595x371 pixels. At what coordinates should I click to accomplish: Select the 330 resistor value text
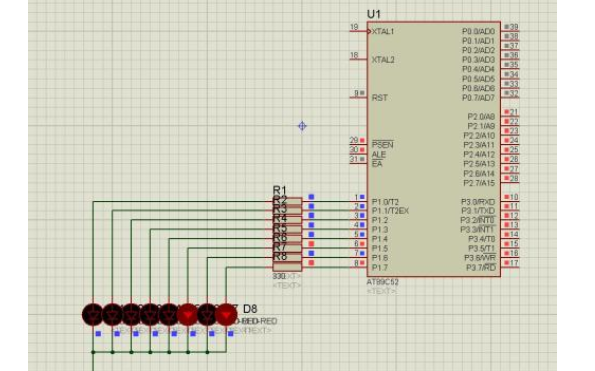coord(279,277)
